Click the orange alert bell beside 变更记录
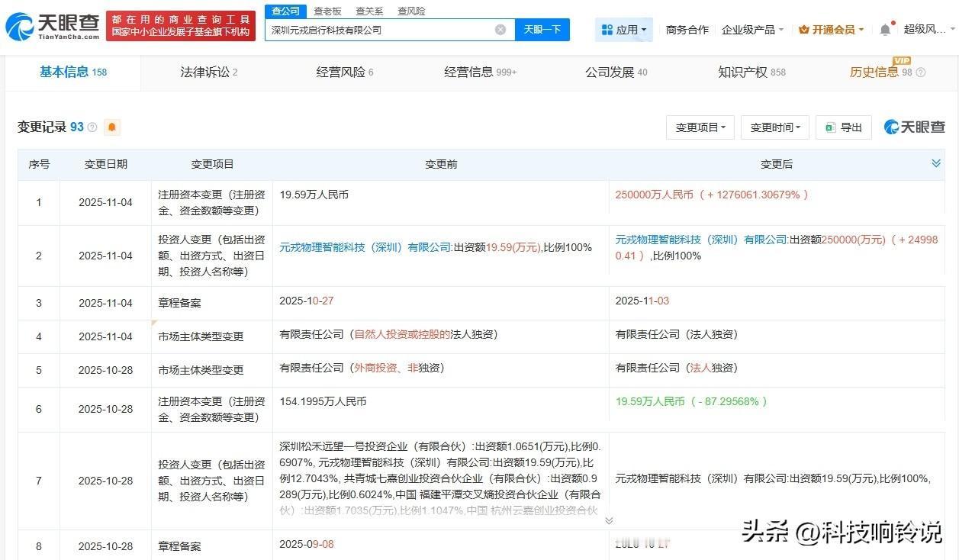Screen dimensions: 959x560 (x=112, y=127)
